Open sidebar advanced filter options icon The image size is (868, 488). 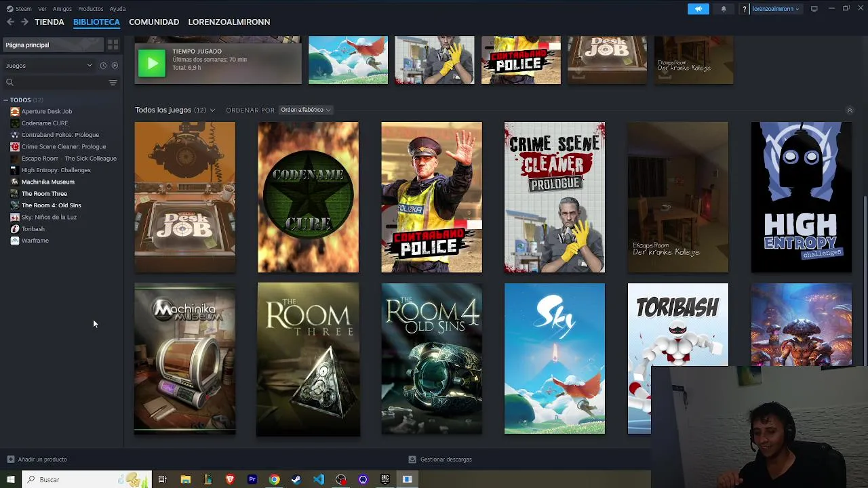pyautogui.click(x=113, y=83)
